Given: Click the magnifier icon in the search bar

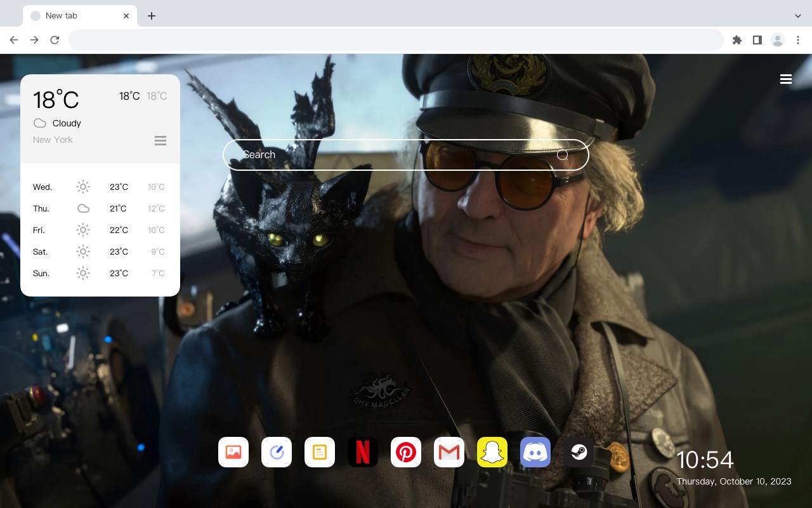Looking at the screenshot, I should [x=563, y=155].
